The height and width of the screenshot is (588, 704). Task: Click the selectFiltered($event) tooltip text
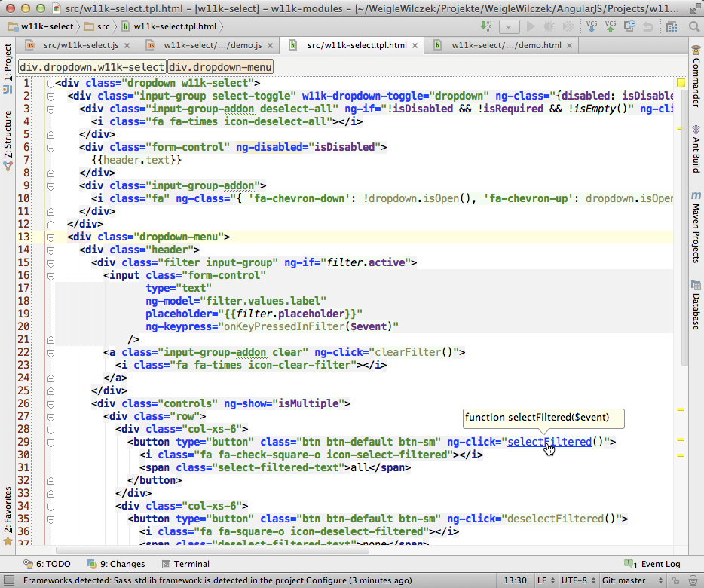click(537, 418)
